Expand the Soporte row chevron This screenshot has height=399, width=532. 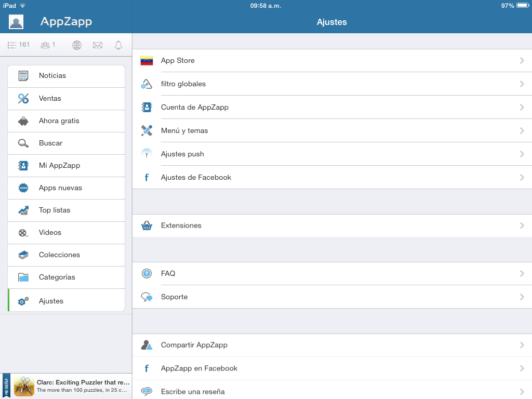[522, 297]
